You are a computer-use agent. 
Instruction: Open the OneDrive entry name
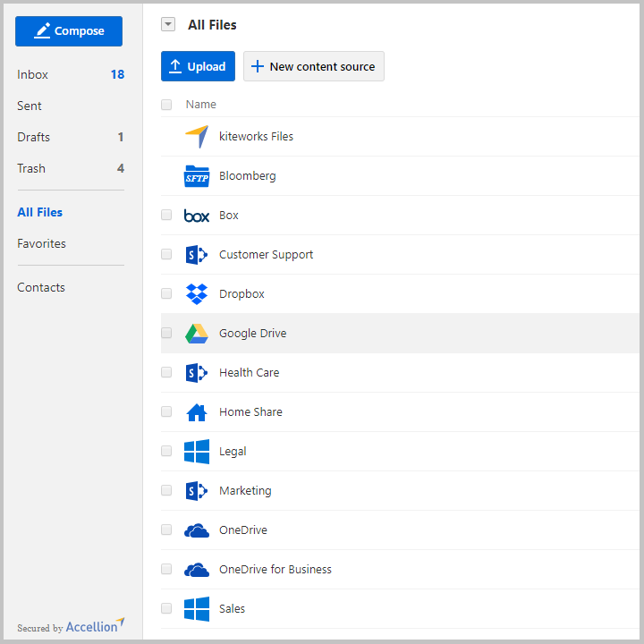pos(243,530)
